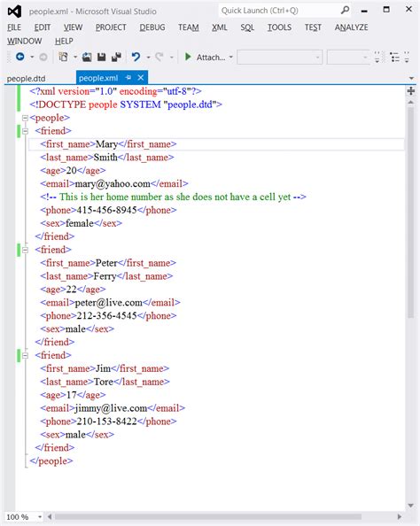Click the phone number 415-456-8945

click(x=106, y=210)
